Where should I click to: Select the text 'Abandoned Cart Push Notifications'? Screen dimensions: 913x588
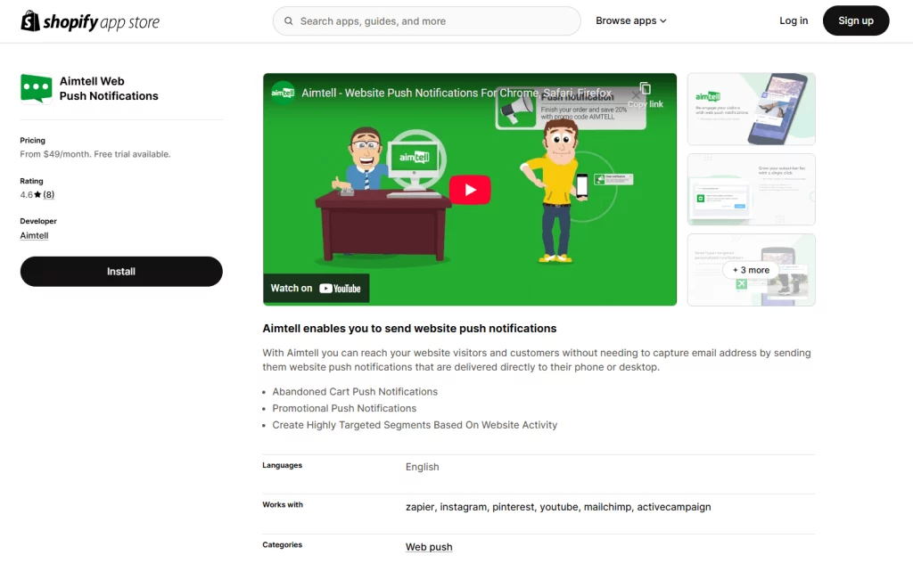(x=355, y=392)
